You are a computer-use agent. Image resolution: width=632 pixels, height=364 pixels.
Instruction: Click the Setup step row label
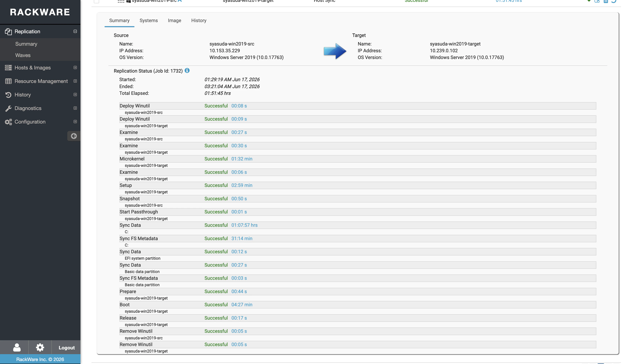[126, 185]
